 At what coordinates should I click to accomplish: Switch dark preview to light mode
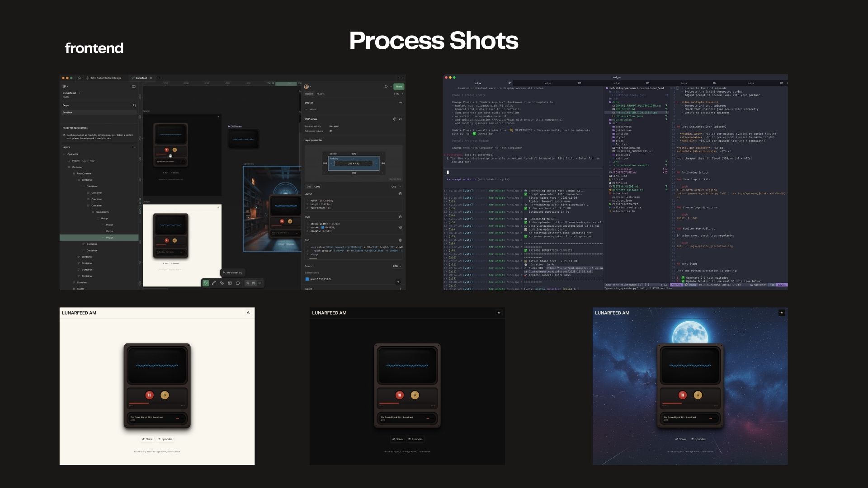[499, 313]
